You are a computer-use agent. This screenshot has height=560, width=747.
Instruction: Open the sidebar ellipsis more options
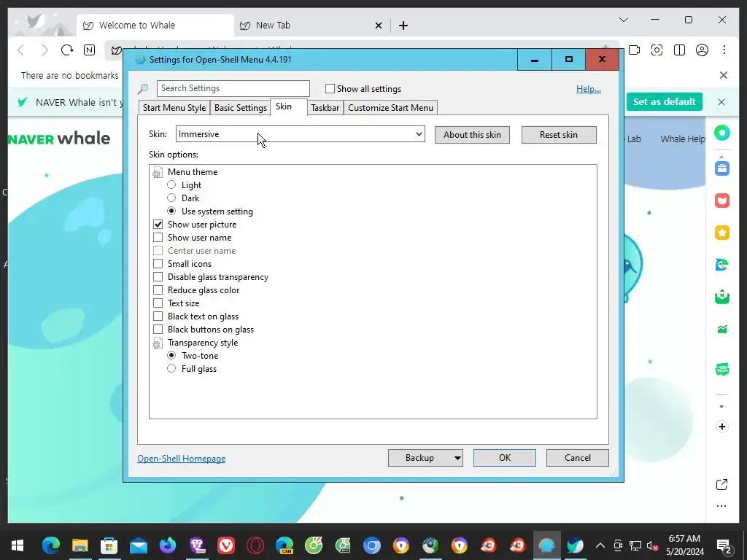click(x=721, y=506)
